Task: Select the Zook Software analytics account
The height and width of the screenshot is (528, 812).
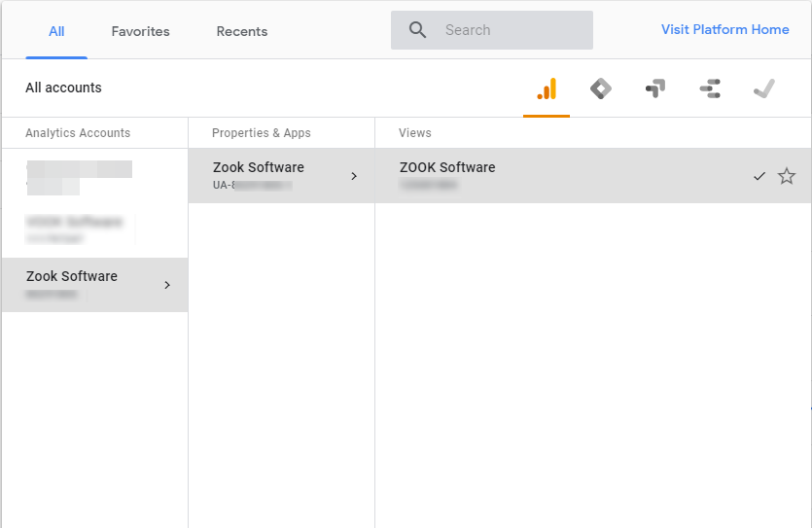Action: (94, 285)
